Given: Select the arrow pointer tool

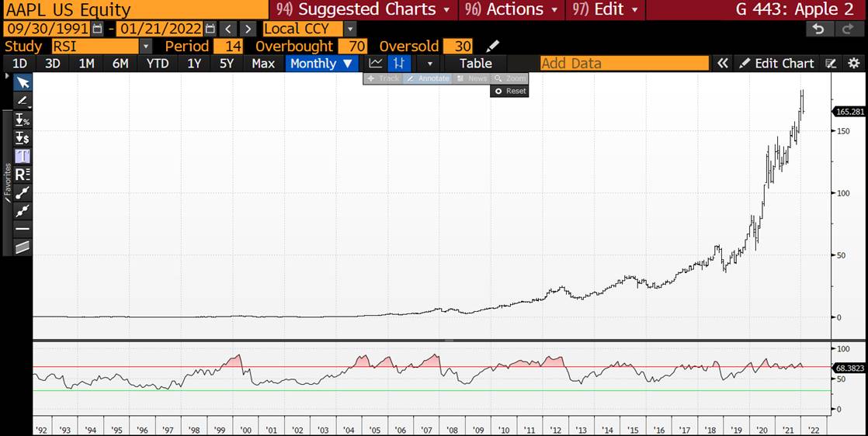Looking at the screenshot, I should [23, 83].
